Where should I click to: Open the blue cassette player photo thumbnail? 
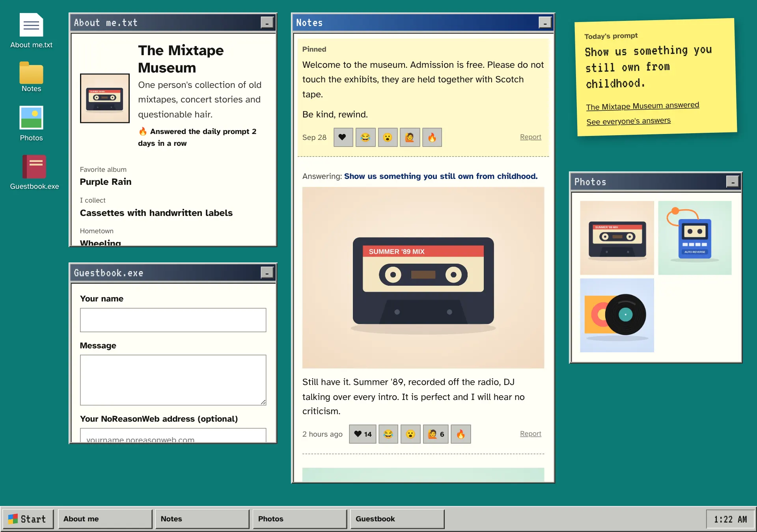[695, 238]
